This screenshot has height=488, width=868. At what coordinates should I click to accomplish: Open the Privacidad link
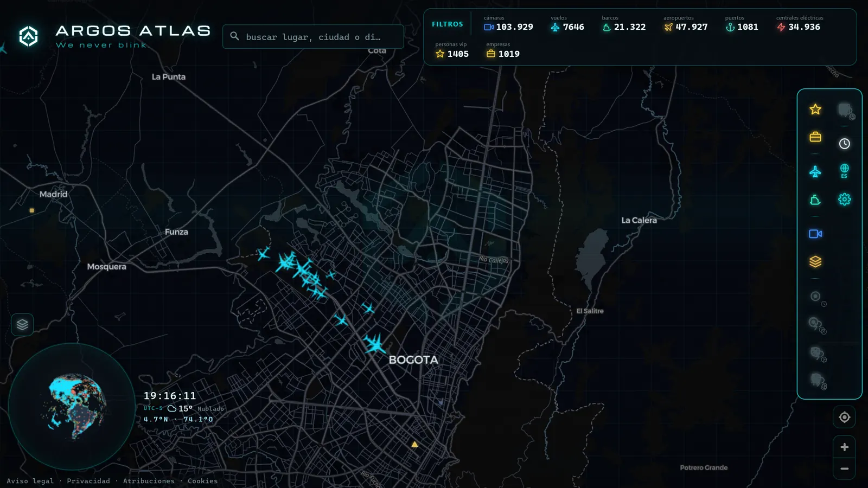(88, 481)
